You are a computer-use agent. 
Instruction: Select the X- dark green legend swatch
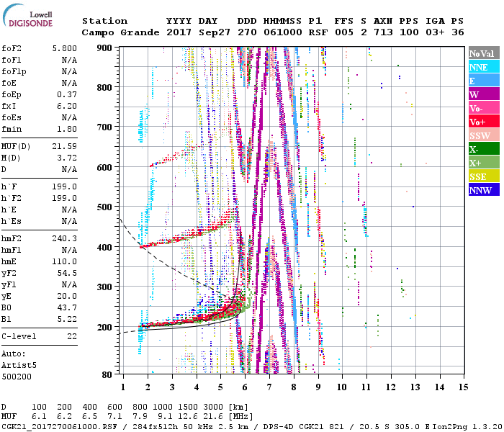484,149
